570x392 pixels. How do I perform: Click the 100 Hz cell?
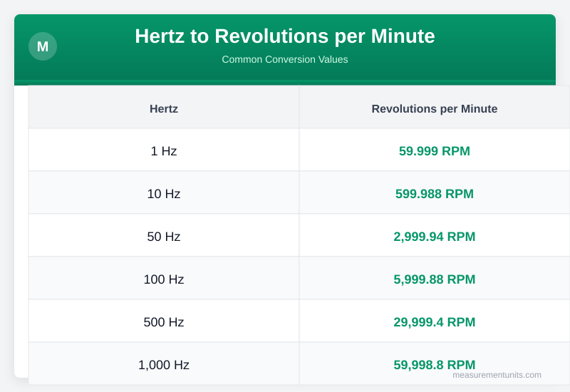164,279
